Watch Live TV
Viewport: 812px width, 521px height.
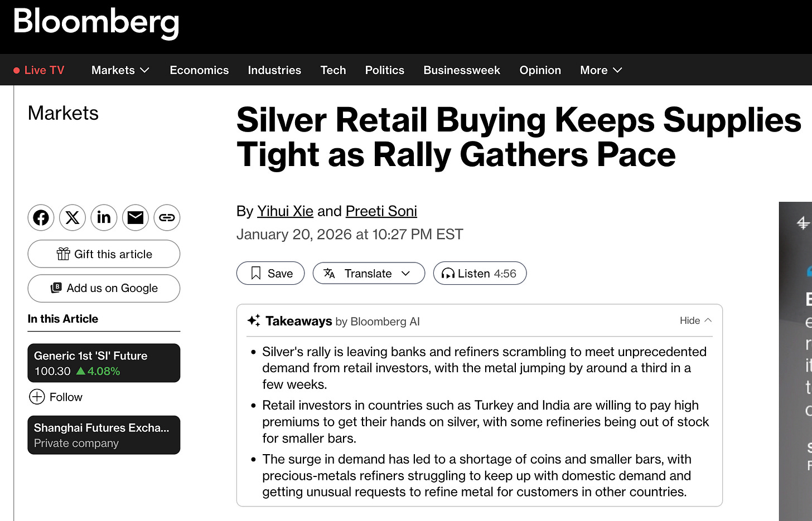tap(39, 70)
